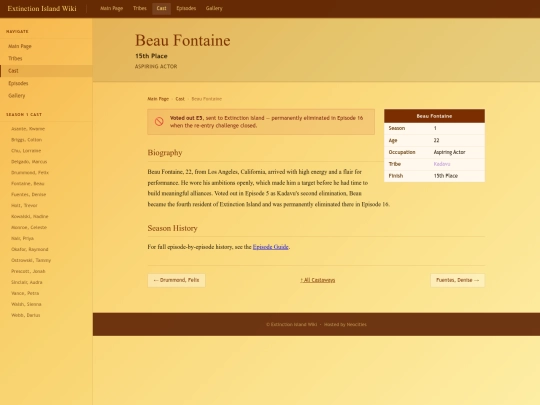This screenshot has height=405, width=540.
Task: Open Briggs, Colton cast page
Action: tap(27, 140)
